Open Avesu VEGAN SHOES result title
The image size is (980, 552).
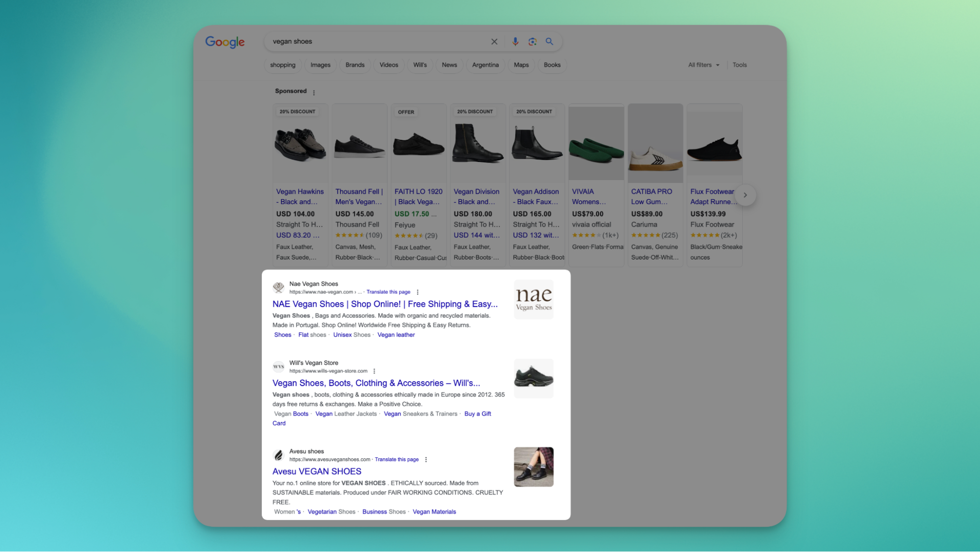(x=317, y=472)
